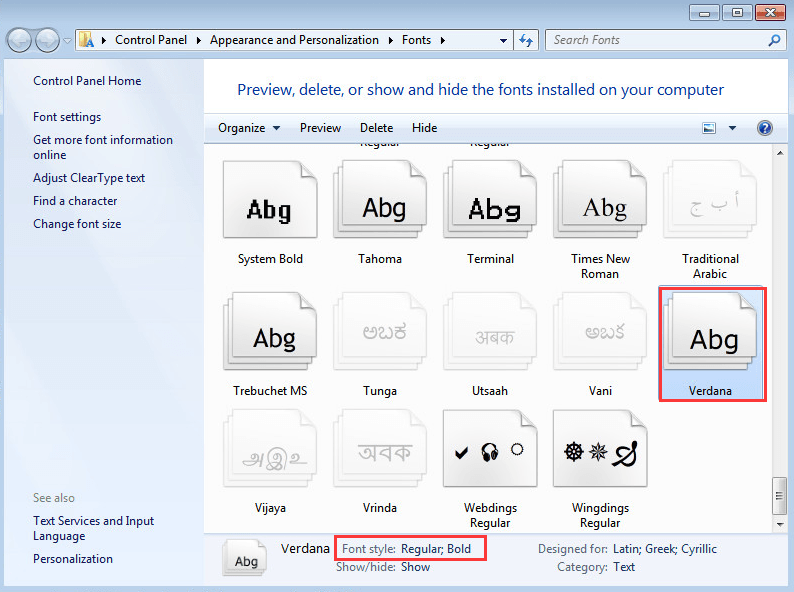Expand the arrow after Appearance and Personalization
The height and width of the screenshot is (592, 794).
[390, 41]
